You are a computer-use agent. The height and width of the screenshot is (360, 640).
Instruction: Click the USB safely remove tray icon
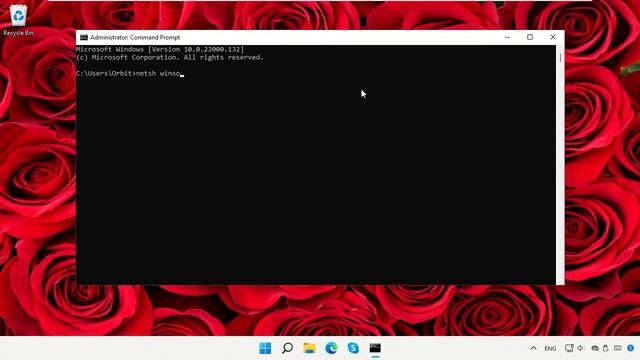[606, 348]
